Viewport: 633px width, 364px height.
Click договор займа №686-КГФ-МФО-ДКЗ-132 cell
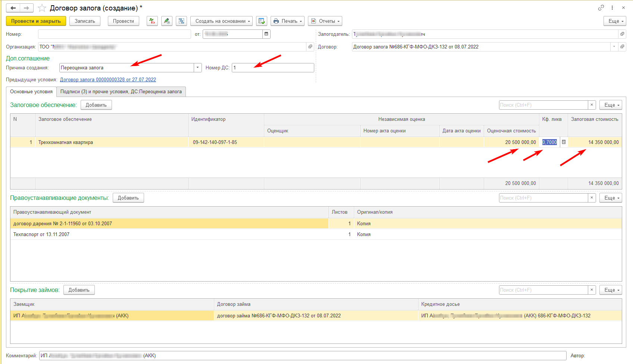pos(316,316)
